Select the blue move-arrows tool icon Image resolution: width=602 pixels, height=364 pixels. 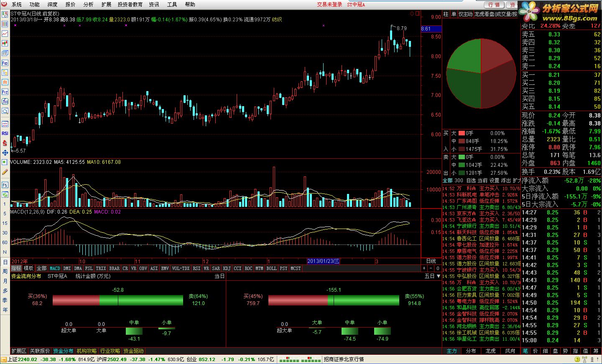(5, 153)
